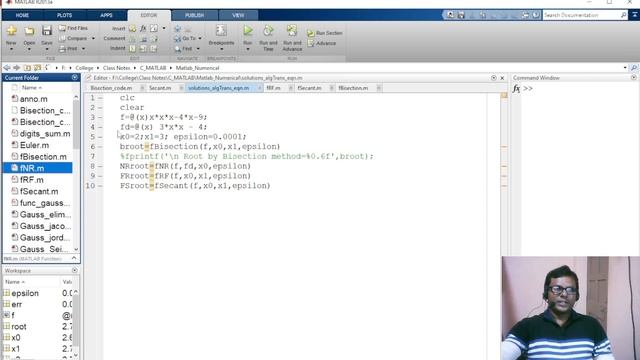Click the Compare button
640x360 pixels.
(x=73, y=38)
